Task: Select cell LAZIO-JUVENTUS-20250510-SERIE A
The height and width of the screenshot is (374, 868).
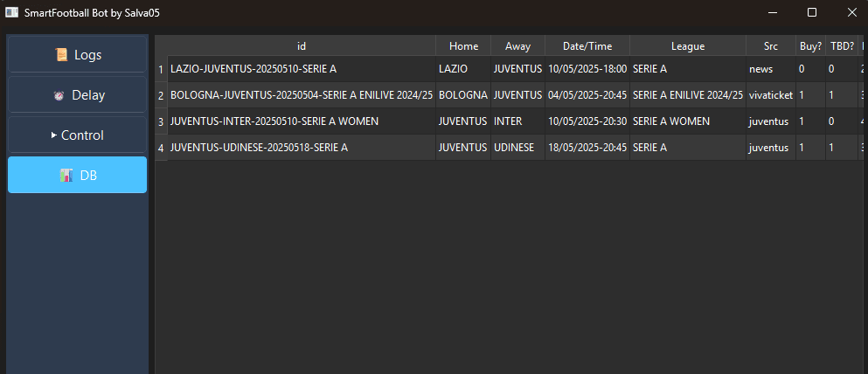Action: tap(302, 69)
